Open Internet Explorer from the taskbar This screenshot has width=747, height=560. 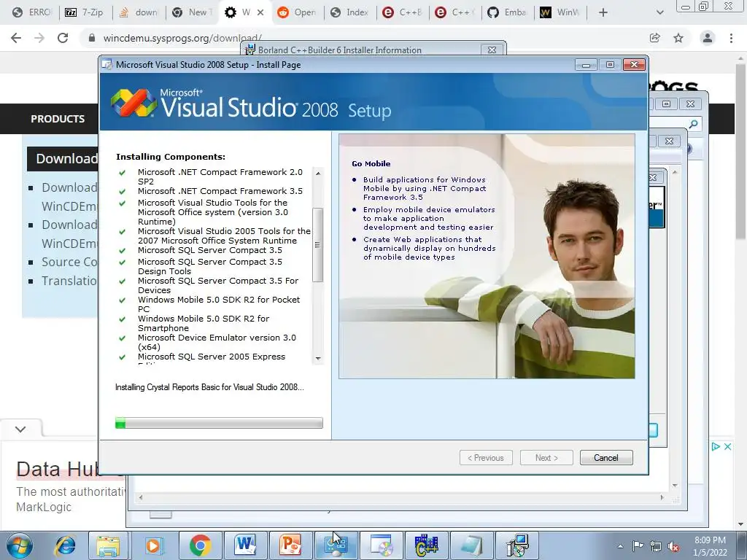coord(65,545)
